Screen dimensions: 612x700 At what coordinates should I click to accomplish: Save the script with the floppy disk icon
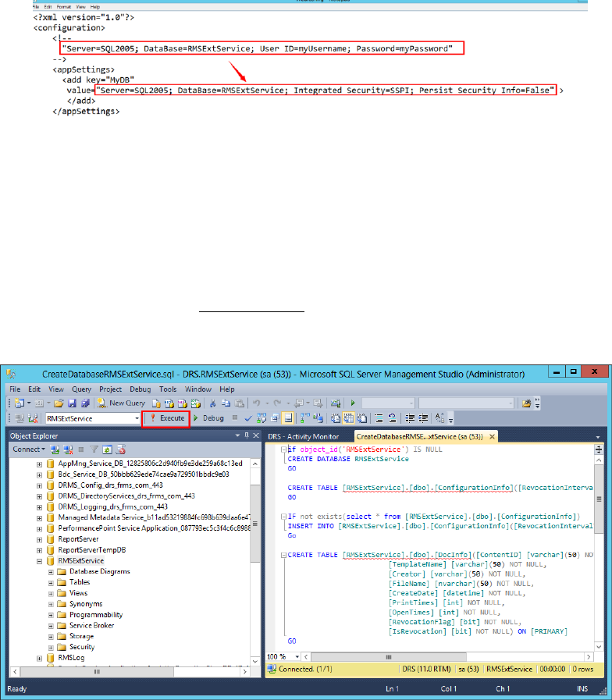click(72, 403)
